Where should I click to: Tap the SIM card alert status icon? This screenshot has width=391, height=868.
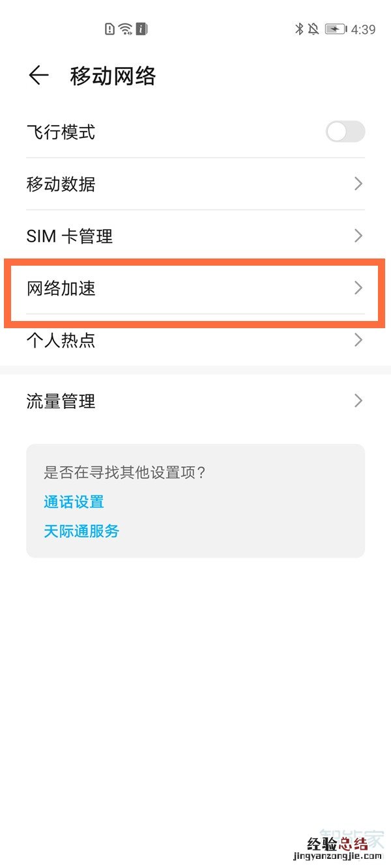click(110, 29)
